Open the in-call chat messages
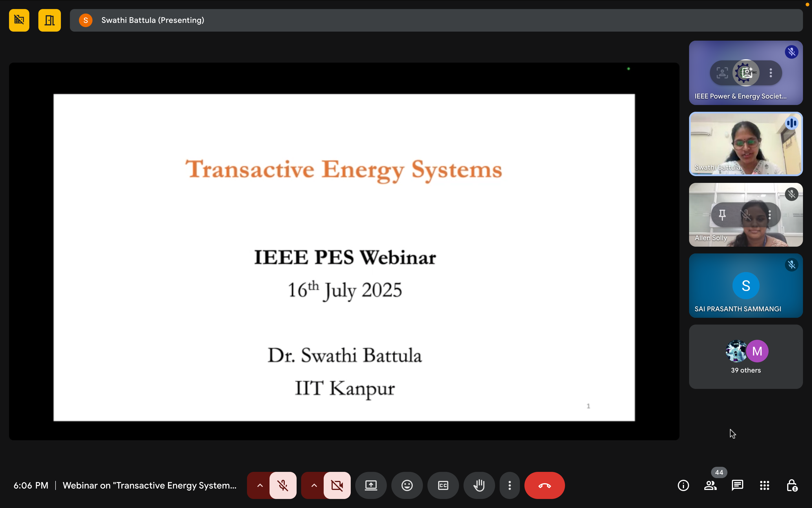 pos(738,485)
